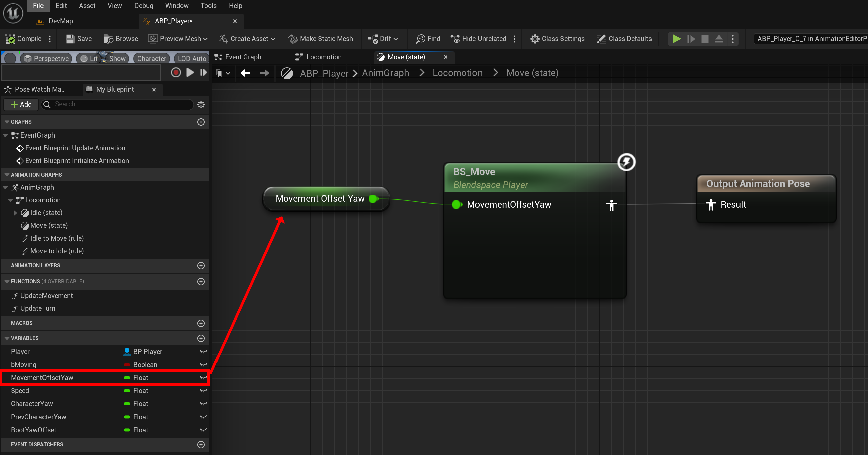Click the record button in preview viewport
This screenshot has width=868, height=455.
(176, 72)
